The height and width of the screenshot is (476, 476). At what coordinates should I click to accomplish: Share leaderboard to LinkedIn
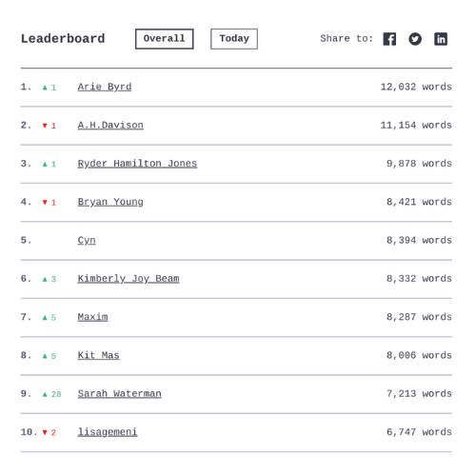point(441,39)
